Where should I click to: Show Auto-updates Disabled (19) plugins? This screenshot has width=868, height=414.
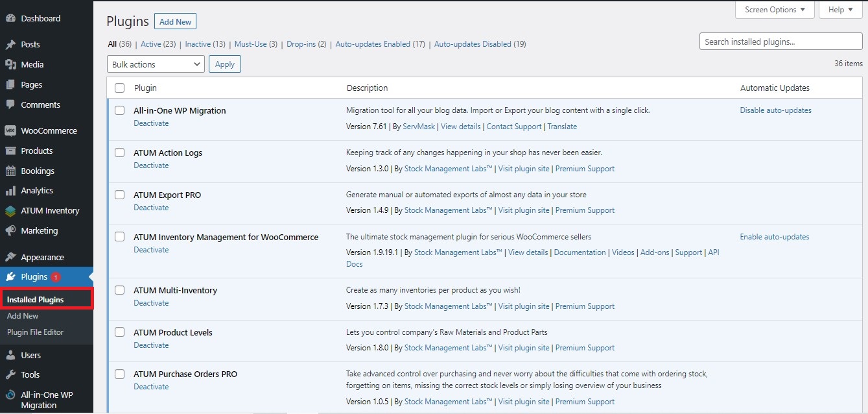[x=480, y=44]
